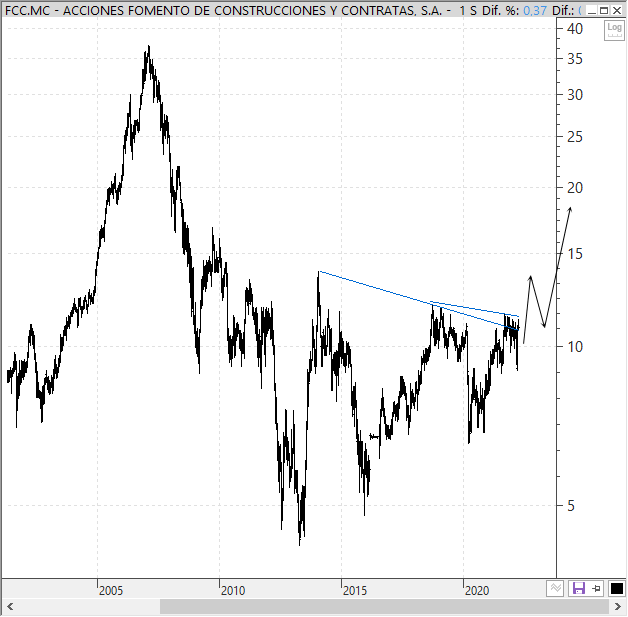
Task: Click the pin icon beside save
Action: [x=597, y=589]
